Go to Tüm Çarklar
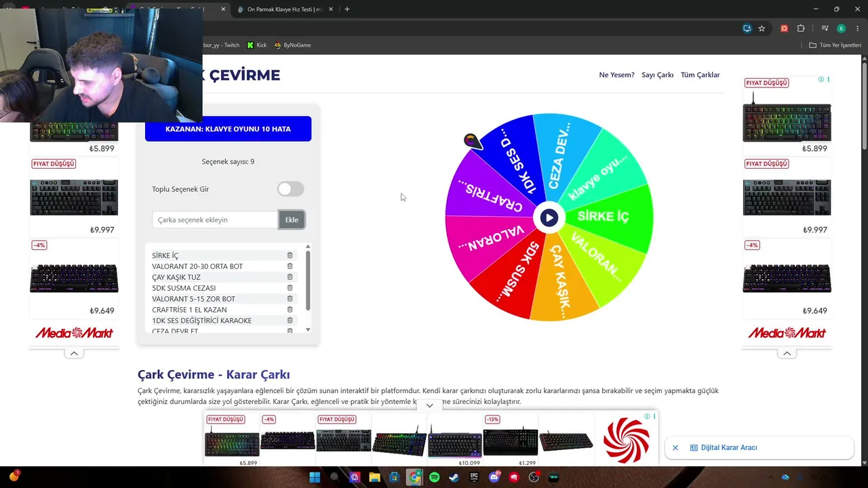Viewport: 868px width, 488px height. pos(701,75)
